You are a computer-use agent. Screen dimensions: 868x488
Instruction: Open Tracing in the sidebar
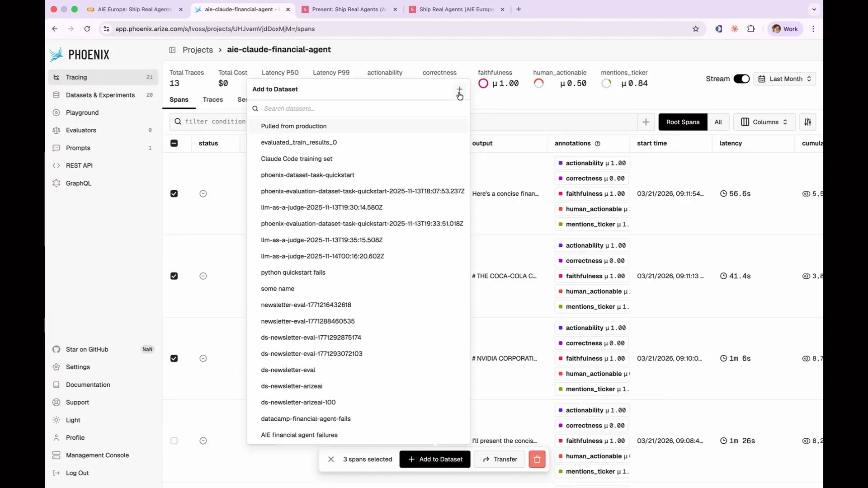pos(103,77)
